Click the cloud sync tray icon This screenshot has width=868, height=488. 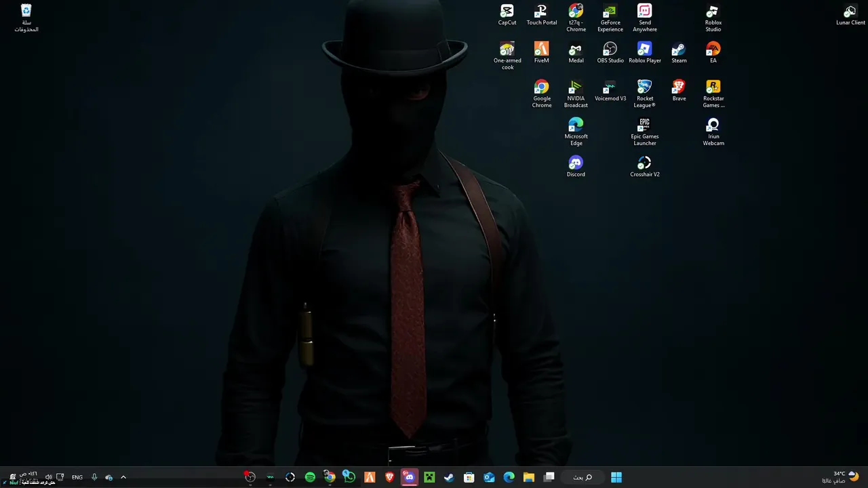108,477
